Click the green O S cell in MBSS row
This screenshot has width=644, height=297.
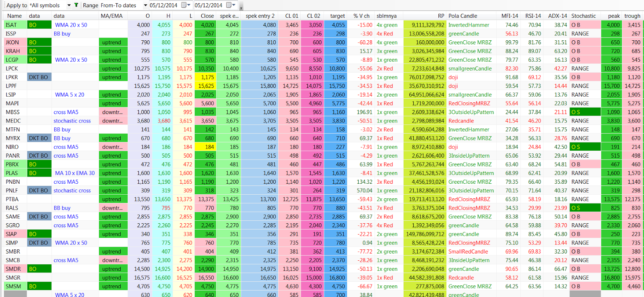coord(585,112)
